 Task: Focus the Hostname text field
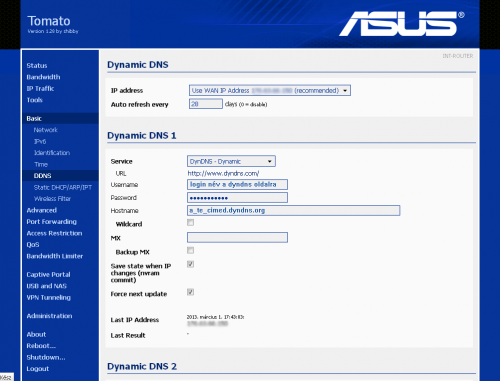(294, 210)
